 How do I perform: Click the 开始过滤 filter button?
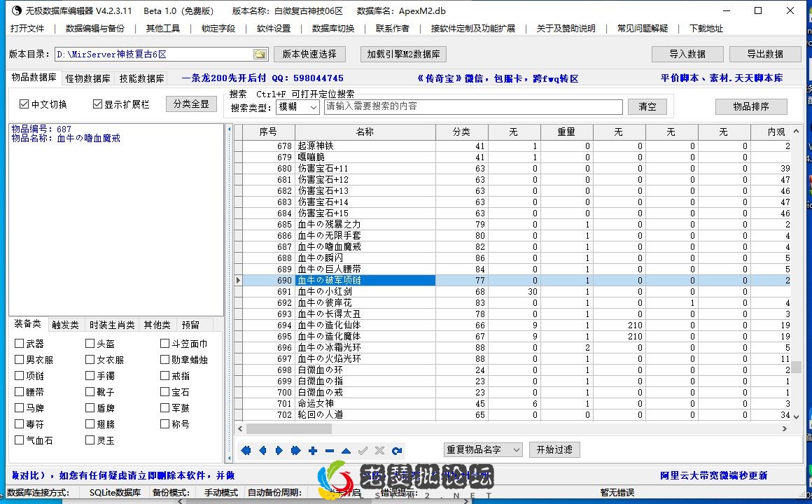554,449
